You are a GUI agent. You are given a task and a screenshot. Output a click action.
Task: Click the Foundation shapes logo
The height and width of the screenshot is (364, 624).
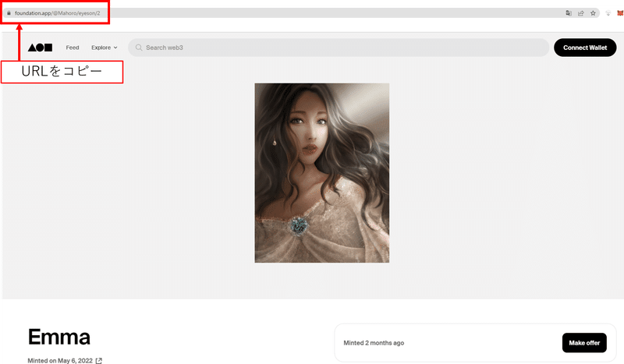pos(40,48)
